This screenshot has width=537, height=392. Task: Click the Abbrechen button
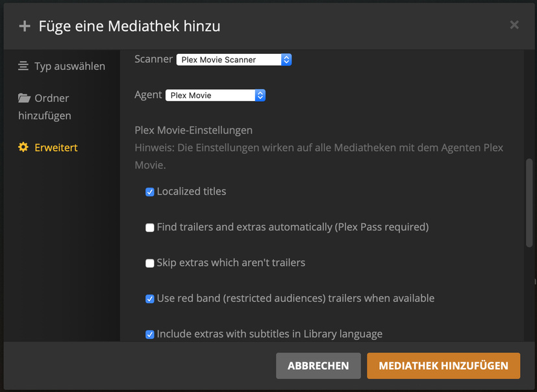318,365
